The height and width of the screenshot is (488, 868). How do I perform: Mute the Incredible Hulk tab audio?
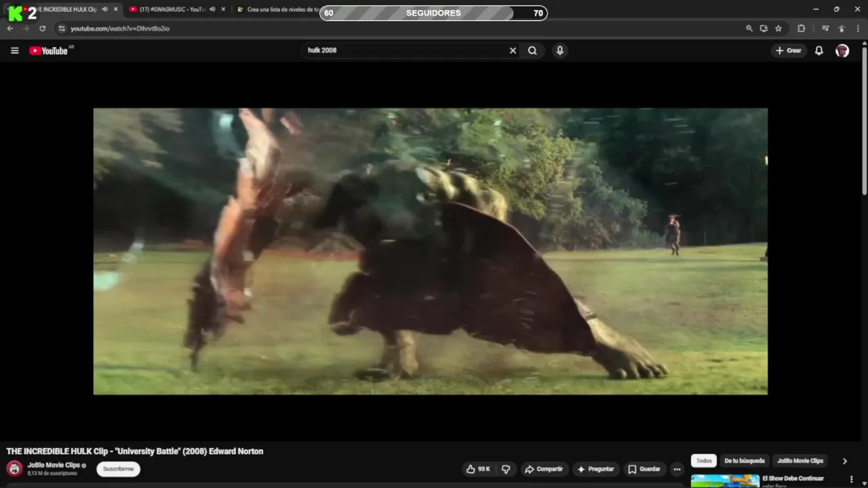[x=104, y=9]
